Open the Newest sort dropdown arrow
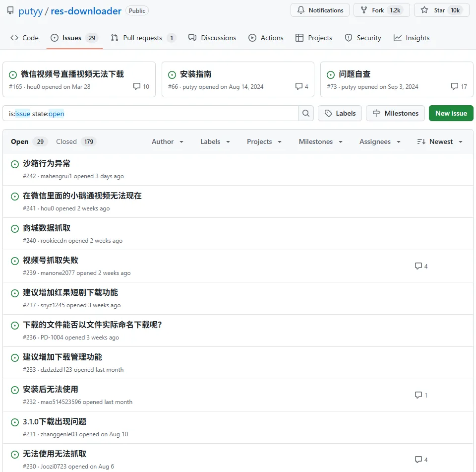The image size is (476, 472). [x=461, y=142]
